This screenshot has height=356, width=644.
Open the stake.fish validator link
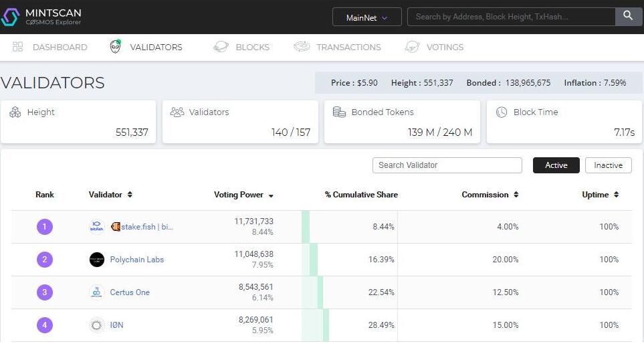142,226
